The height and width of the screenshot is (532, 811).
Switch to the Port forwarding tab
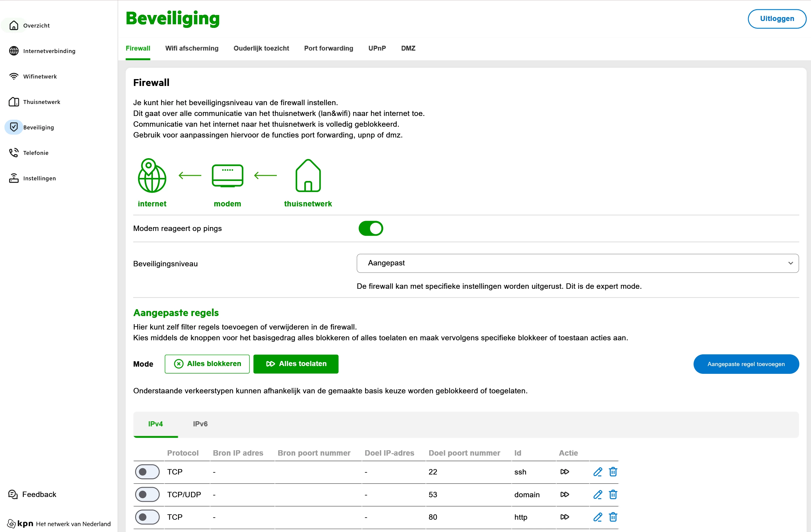coord(328,49)
